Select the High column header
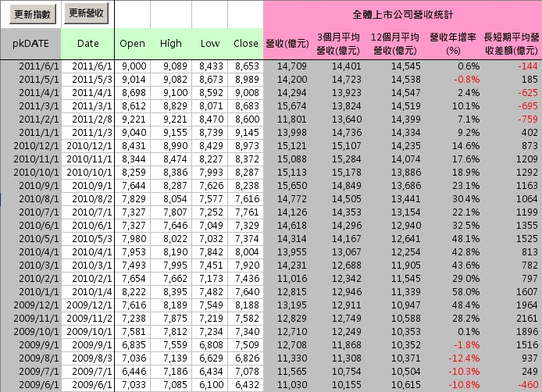The height and width of the screenshot is (392, 542). point(171,44)
